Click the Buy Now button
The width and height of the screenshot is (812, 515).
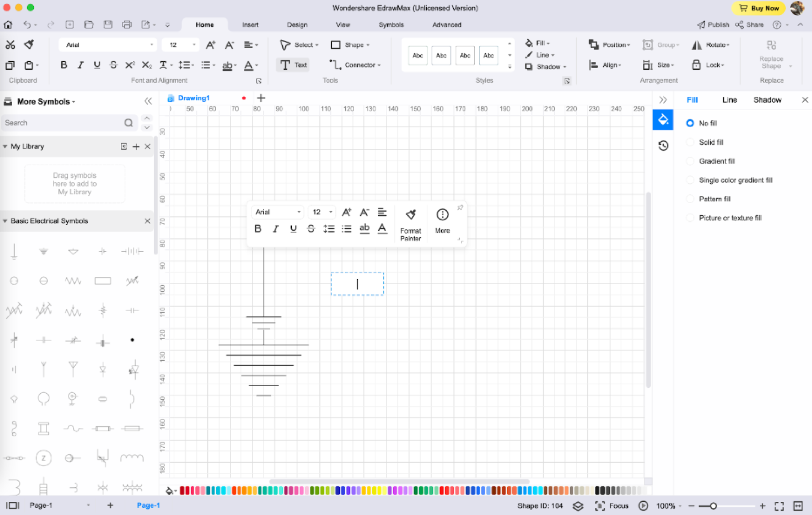pos(758,8)
